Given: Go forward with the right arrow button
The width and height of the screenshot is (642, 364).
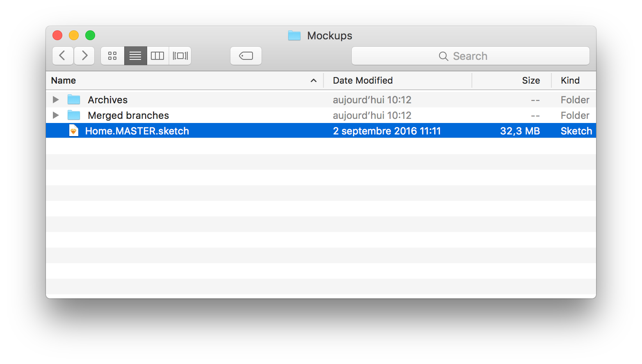Looking at the screenshot, I should tap(84, 56).
